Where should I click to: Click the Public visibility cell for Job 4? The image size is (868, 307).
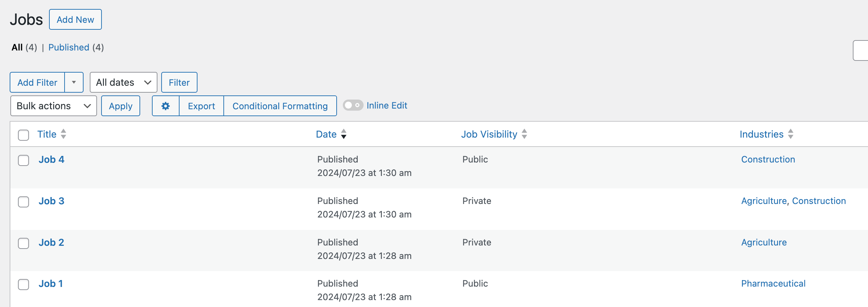(x=475, y=159)
